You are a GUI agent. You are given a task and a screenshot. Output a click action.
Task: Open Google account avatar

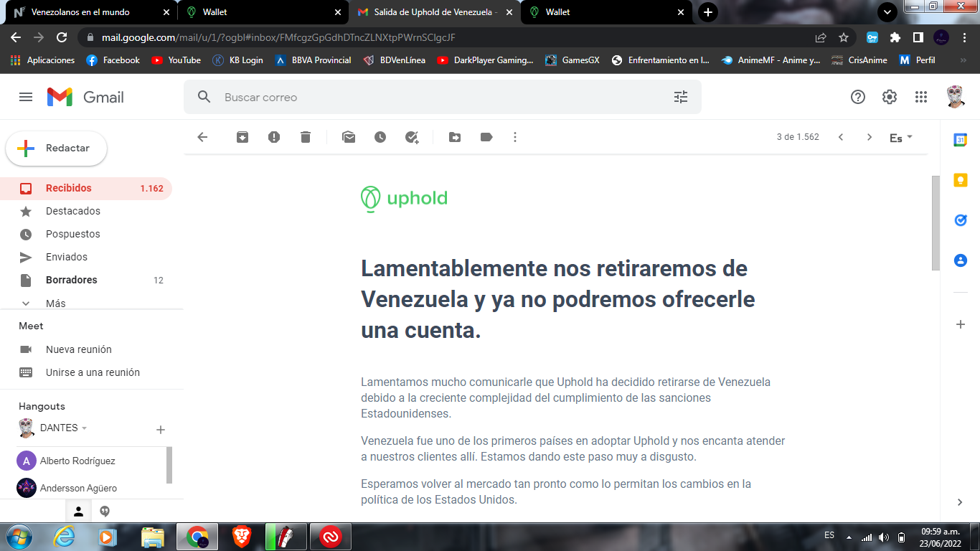[x=955, y=97]
